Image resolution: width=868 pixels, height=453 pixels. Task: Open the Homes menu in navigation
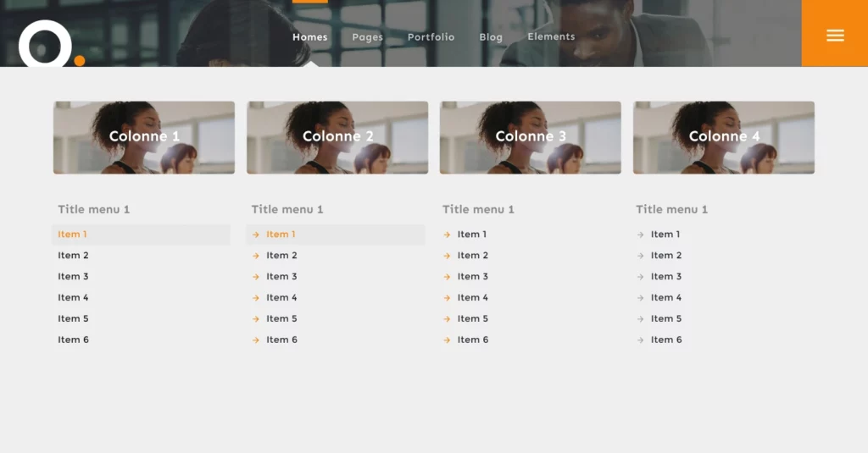coord(309,37)
